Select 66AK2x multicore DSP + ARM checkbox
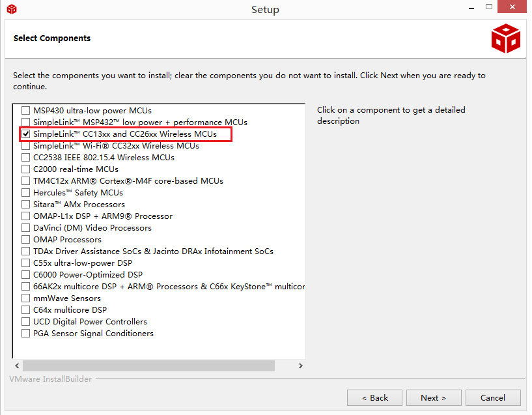 [25, 287]
